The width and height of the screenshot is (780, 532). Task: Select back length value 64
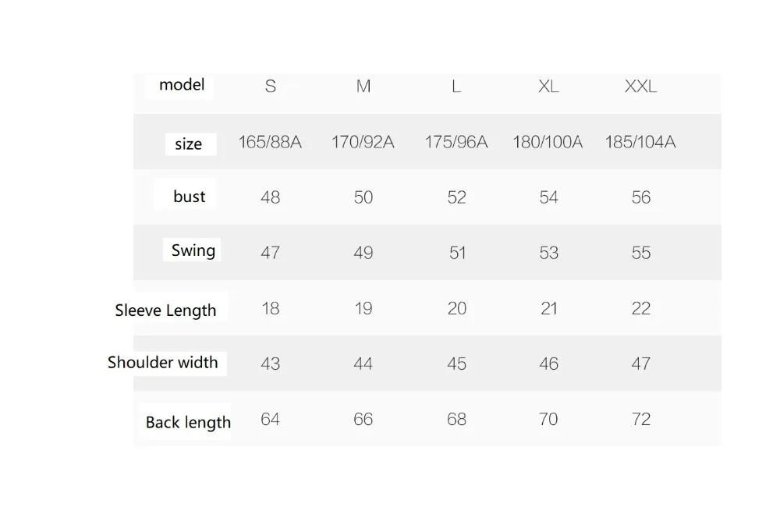pyautogui.click(x=270, y=419)
